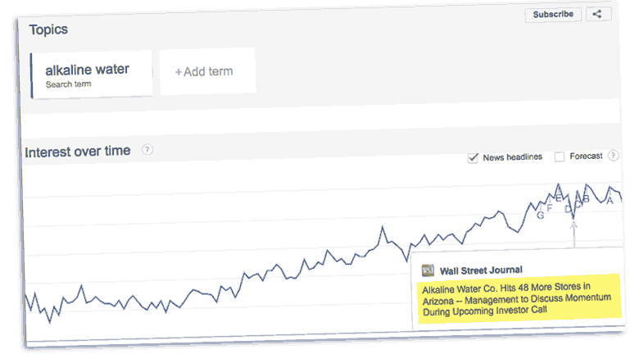
Task: Click news marker F on the chart
Action: coord(550,208)
